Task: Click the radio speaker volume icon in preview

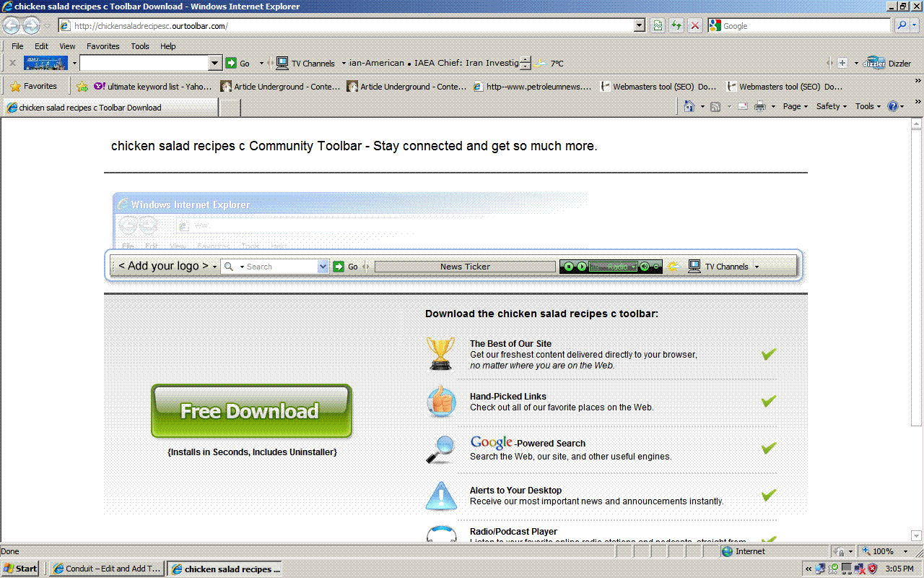Action: (645, 267)
